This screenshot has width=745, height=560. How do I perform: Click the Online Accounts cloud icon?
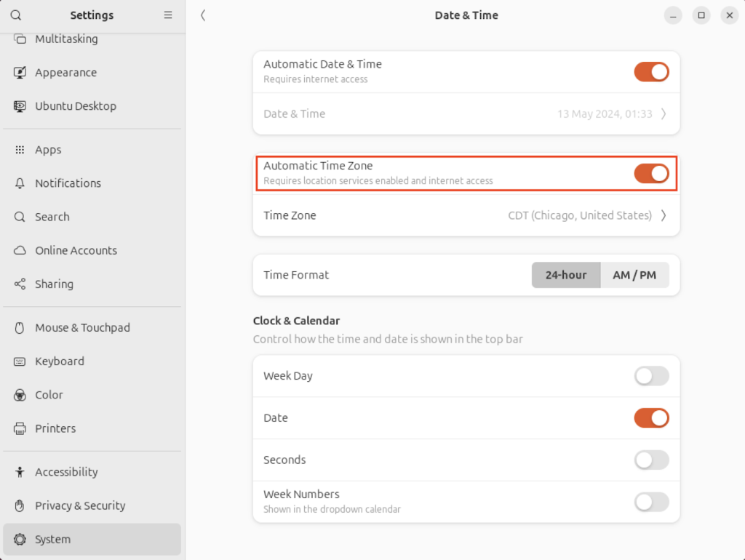tap(20, 250)
